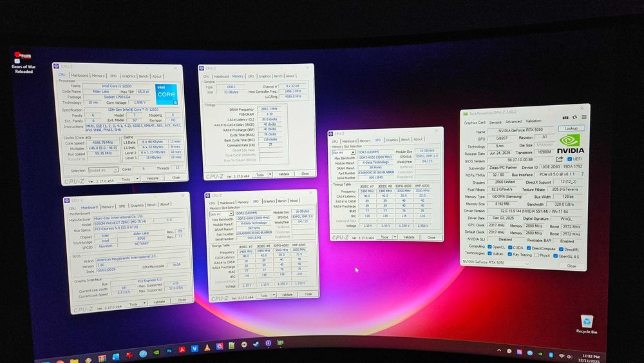Open the GPU-Z hamburger menu
The image size is (644, 363).
pos(584,117)
